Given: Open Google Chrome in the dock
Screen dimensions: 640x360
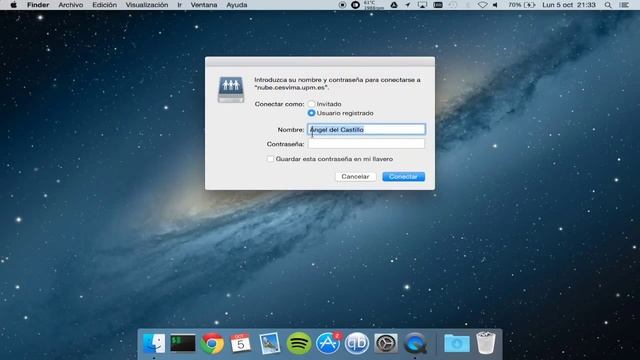Looking at the screenshot, I should pyautogui.click(x=212, y=343).
